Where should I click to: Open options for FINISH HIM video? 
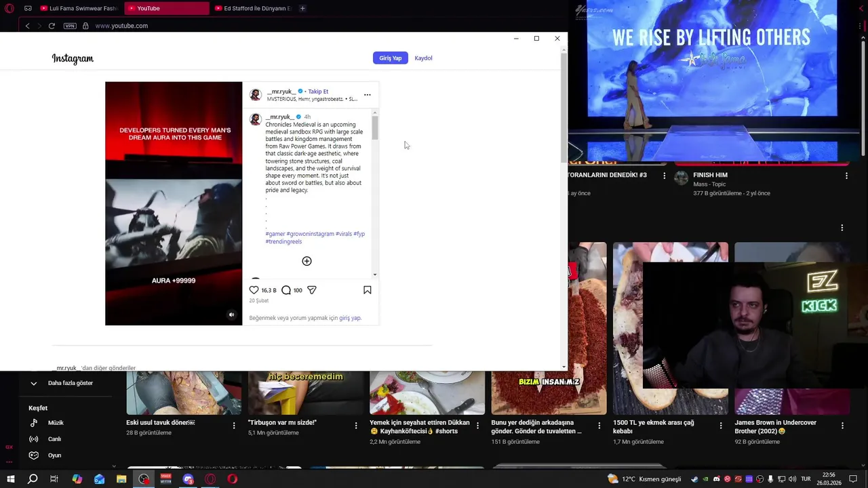click(846, 176)
